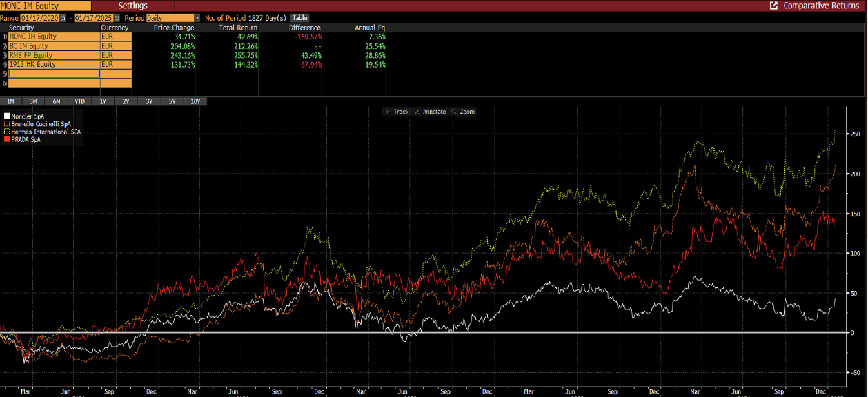Activate the Track crosshair tool

pyautogui.click(x=397, y=112)
